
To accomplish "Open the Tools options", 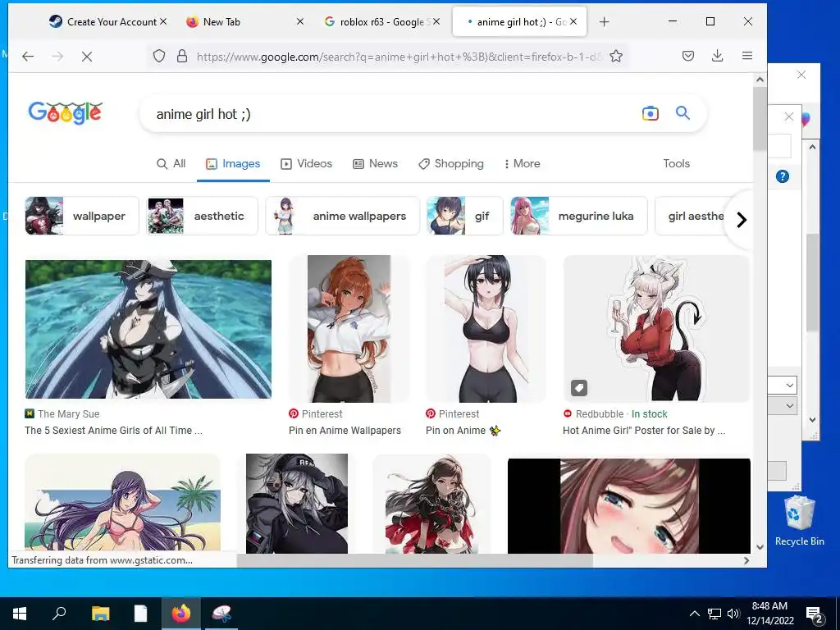I will [x=676, y=163].
